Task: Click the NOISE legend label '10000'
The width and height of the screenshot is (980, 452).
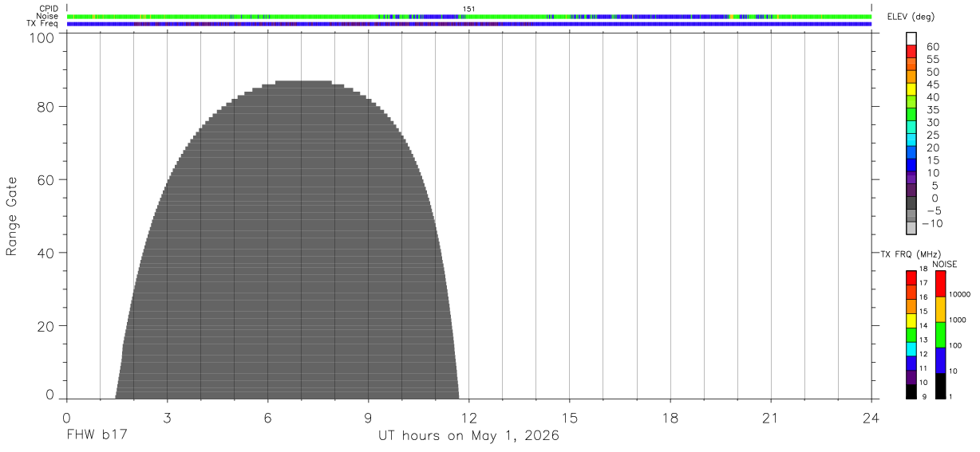Action: pyautogui.click(x=960, y=294)
